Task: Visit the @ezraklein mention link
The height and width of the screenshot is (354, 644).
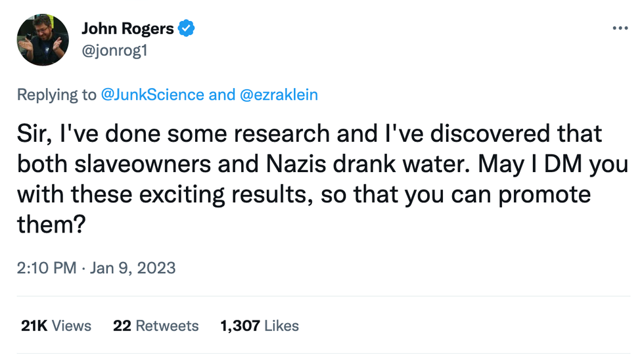Action: point(278,95)
